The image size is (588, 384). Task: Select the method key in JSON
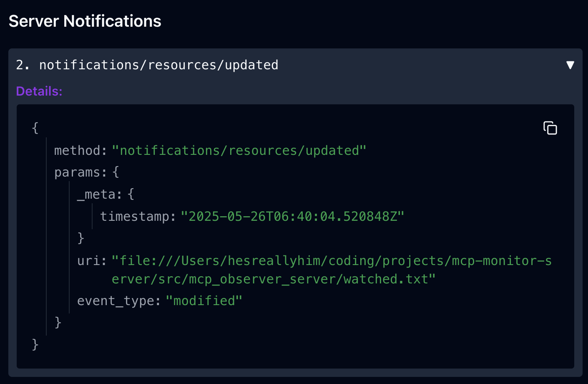click(x=80, y=150)
